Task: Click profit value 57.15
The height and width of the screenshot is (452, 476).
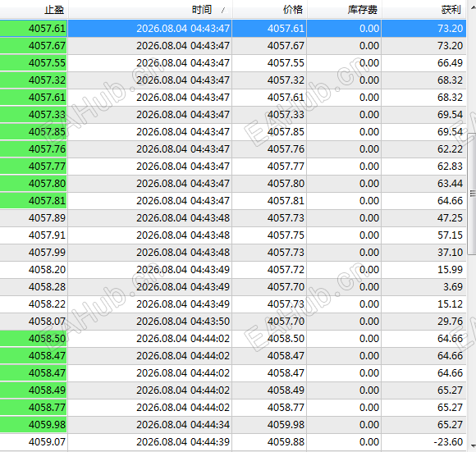Action: tap(450, 235)
